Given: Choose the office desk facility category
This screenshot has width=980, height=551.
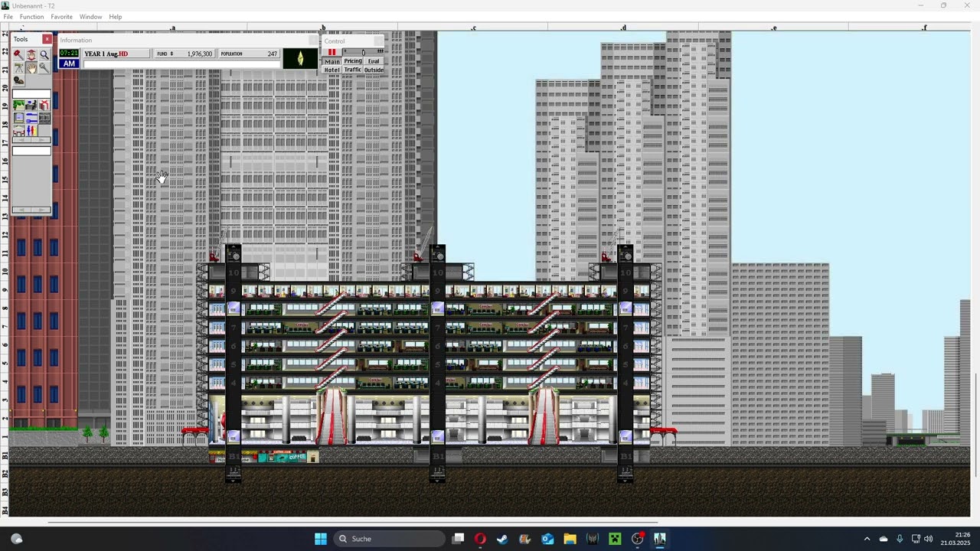Looking at the screenshot, I should [x=31, y=105].
